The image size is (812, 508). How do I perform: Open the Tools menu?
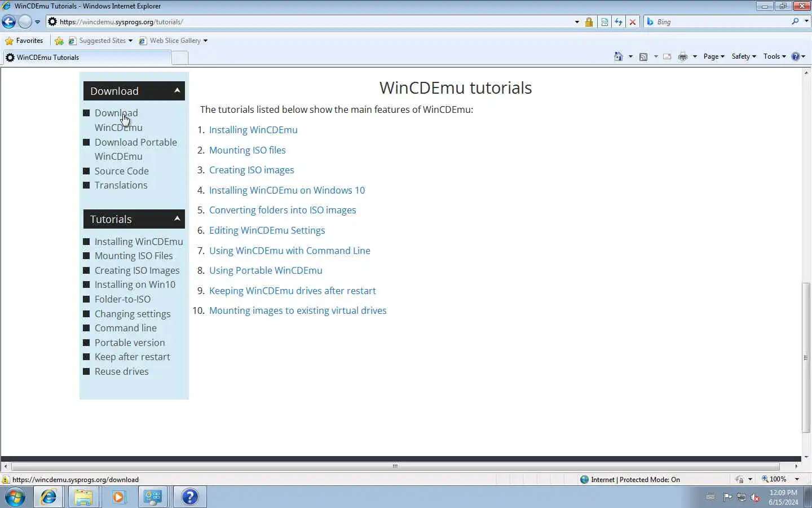click(774, 56)
